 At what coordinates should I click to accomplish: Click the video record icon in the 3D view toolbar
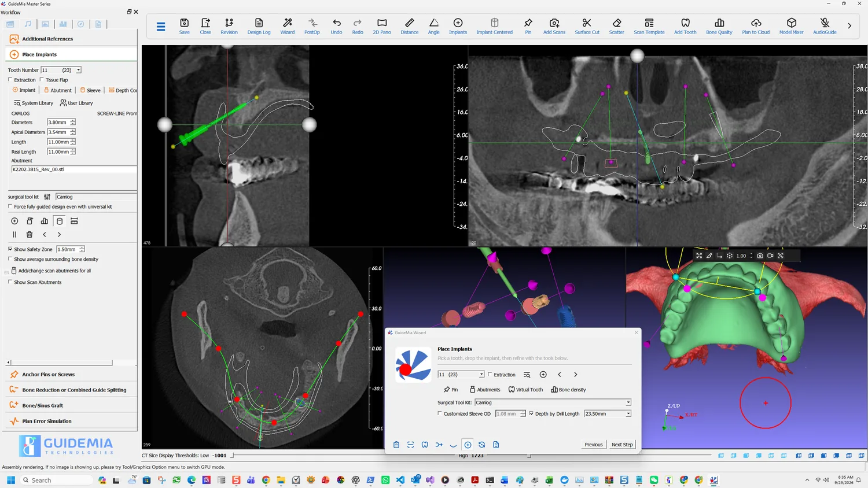pyautogui.click(x=770, y=256)
